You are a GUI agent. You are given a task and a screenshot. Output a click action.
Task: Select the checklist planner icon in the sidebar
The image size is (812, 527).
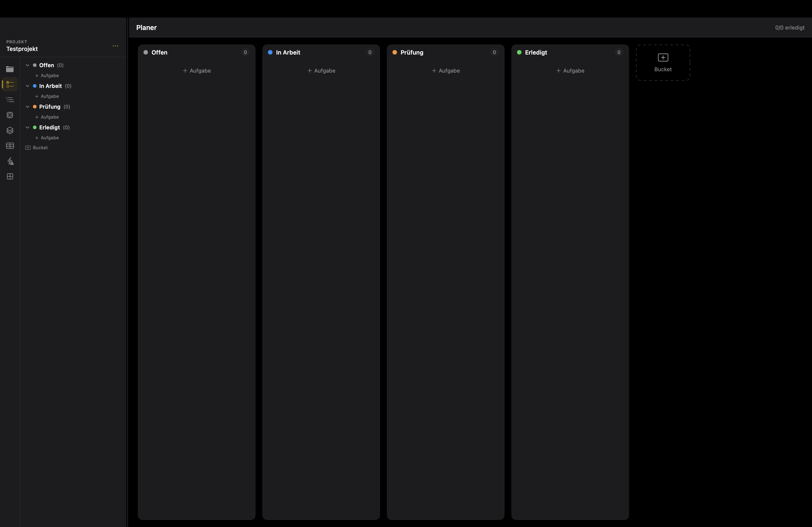tap(10, 84)
